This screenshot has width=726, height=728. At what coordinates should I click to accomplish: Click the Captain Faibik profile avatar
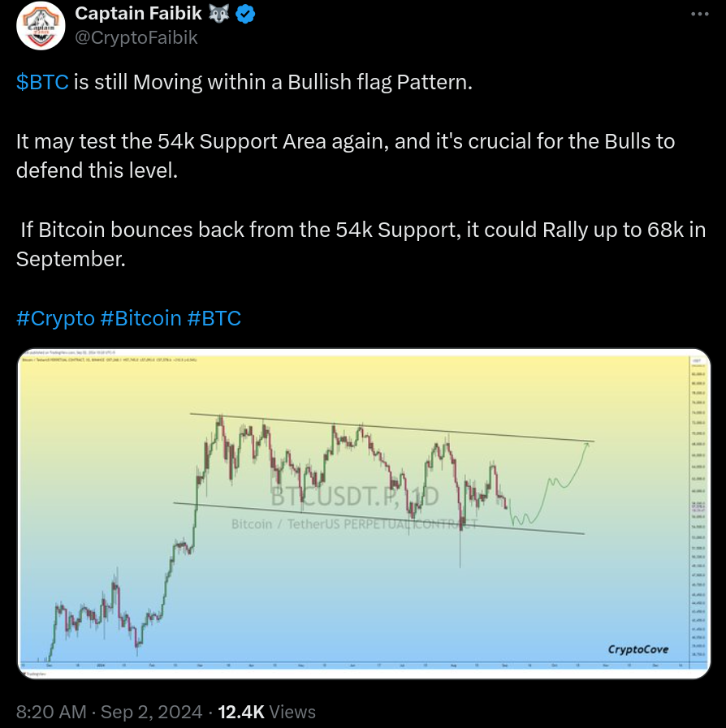pos(39,25)
